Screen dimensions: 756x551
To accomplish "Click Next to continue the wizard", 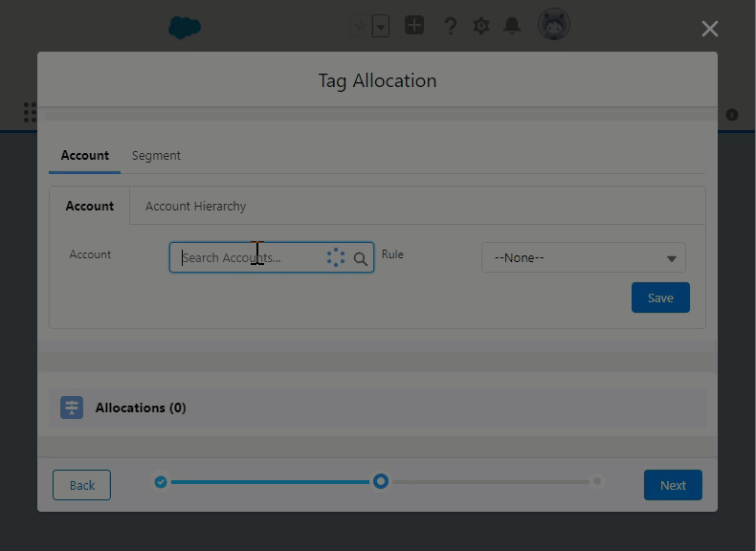I will (672, 485).
